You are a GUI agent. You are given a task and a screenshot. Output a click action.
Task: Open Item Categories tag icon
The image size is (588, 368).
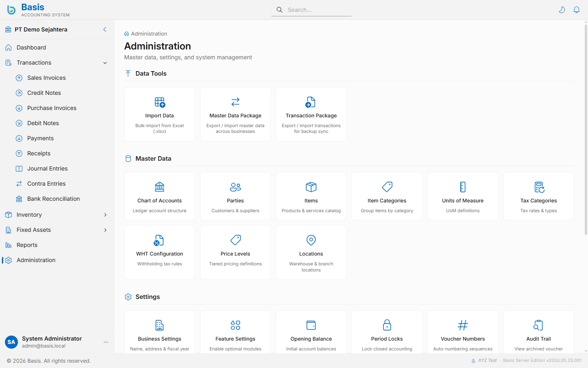(387, 187)
